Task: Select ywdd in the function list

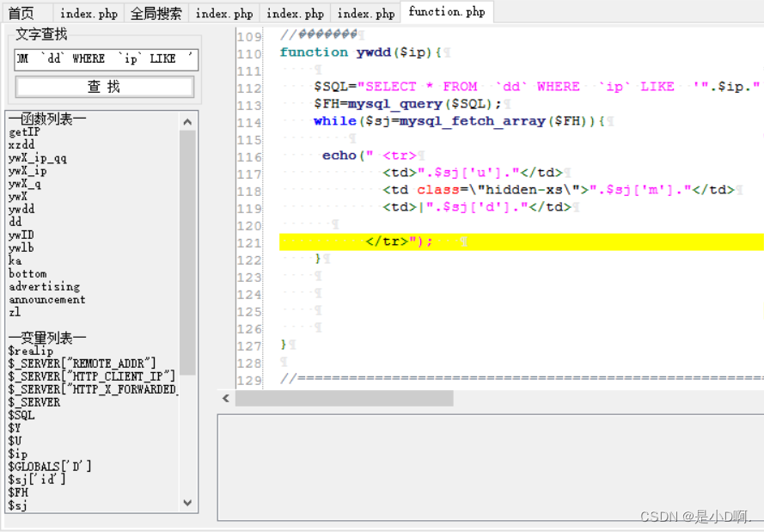Action: 21,209
